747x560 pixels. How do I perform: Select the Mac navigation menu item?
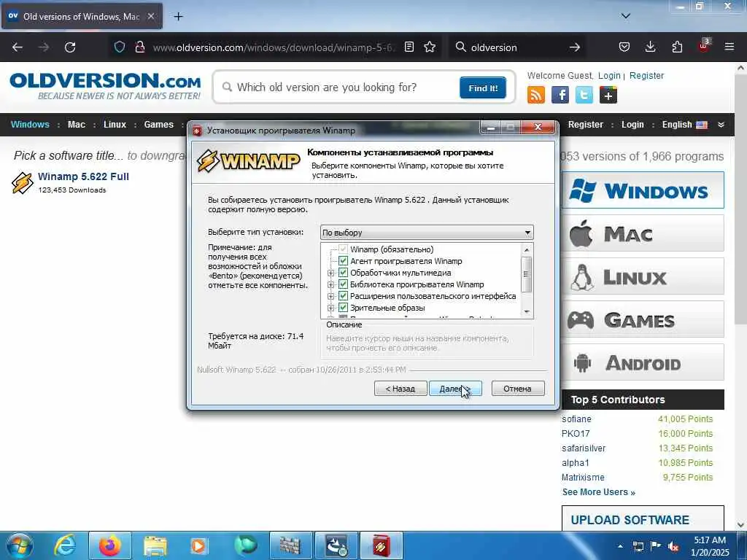76,125
